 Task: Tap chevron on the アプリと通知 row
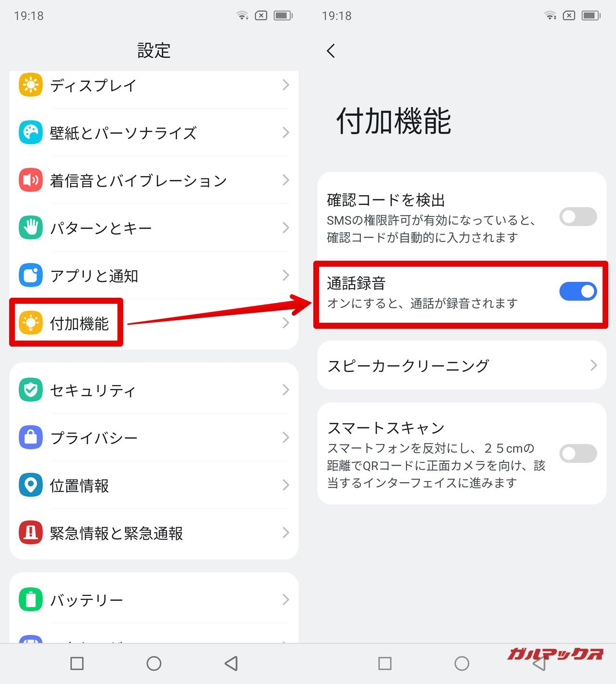click(x=286, y=275)
